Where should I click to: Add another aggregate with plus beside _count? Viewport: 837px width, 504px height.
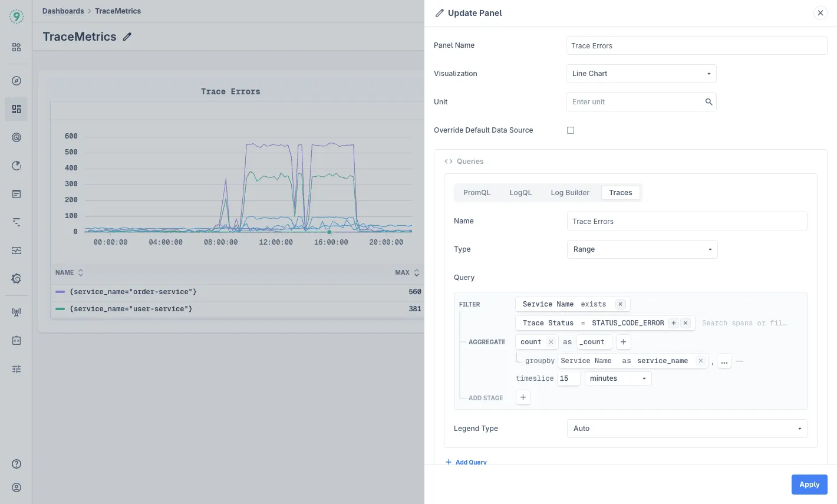[623, 342]
